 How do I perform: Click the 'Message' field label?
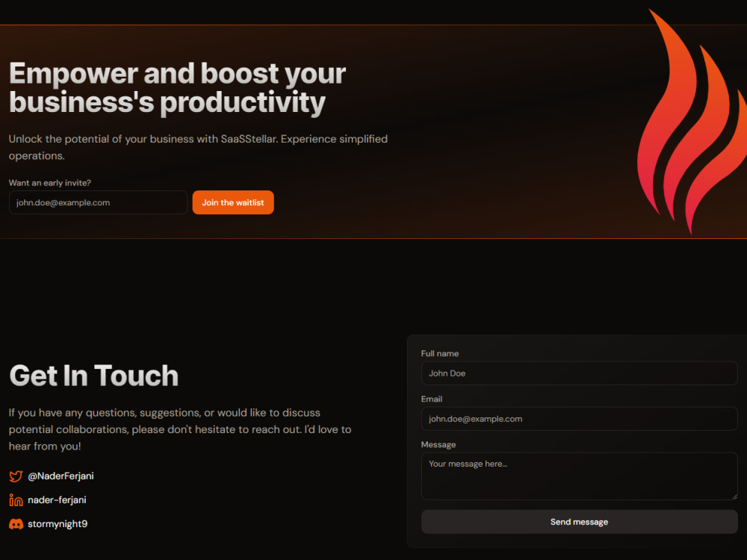pyautogui.click(x=438, y=444)
